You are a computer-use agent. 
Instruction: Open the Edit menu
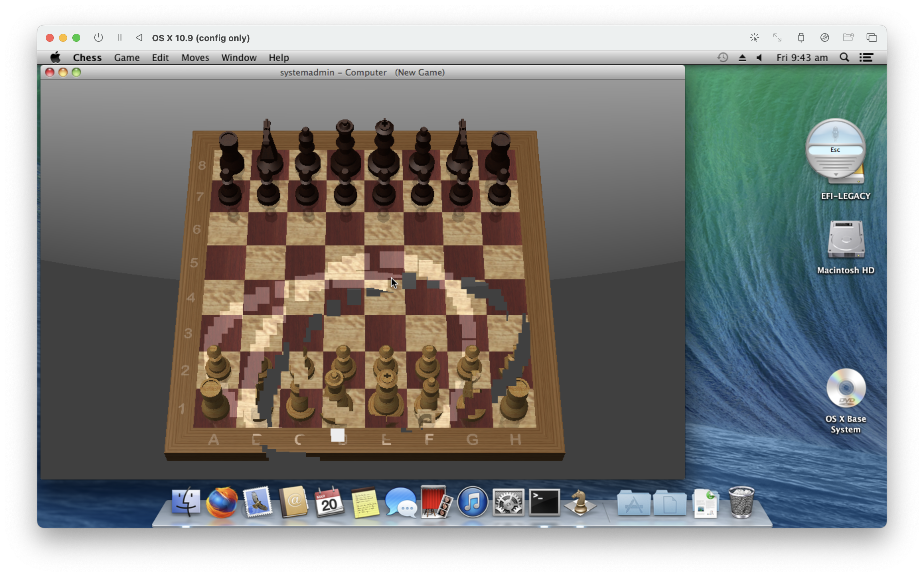160,58
